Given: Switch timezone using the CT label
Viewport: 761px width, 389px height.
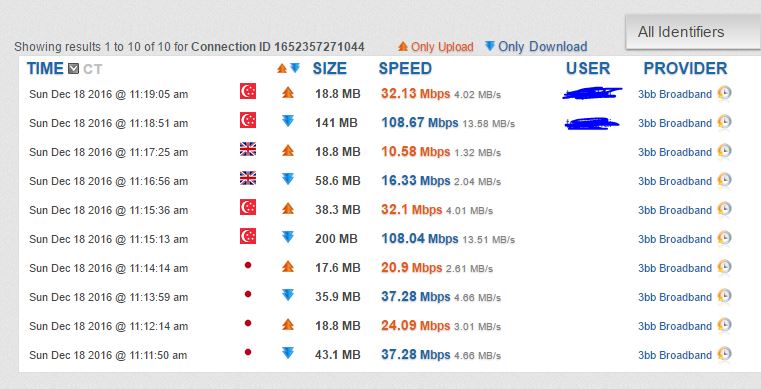Looking at the screenshot, I should (93, 69).
